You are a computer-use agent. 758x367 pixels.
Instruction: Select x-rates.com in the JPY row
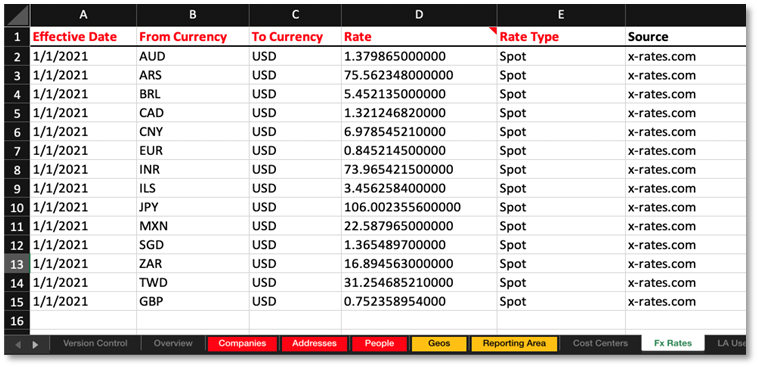[685, 207]
